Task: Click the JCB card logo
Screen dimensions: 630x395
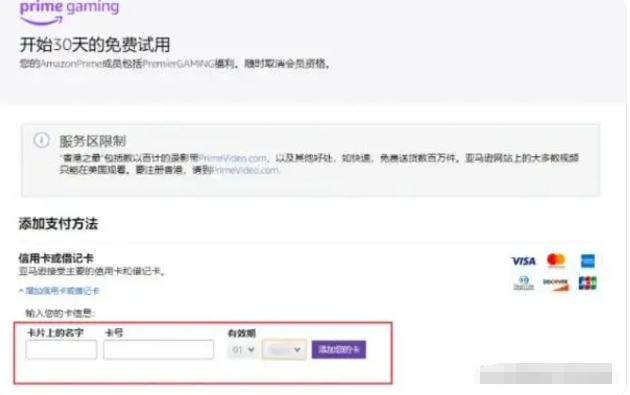Action: (x=587, y=283)
